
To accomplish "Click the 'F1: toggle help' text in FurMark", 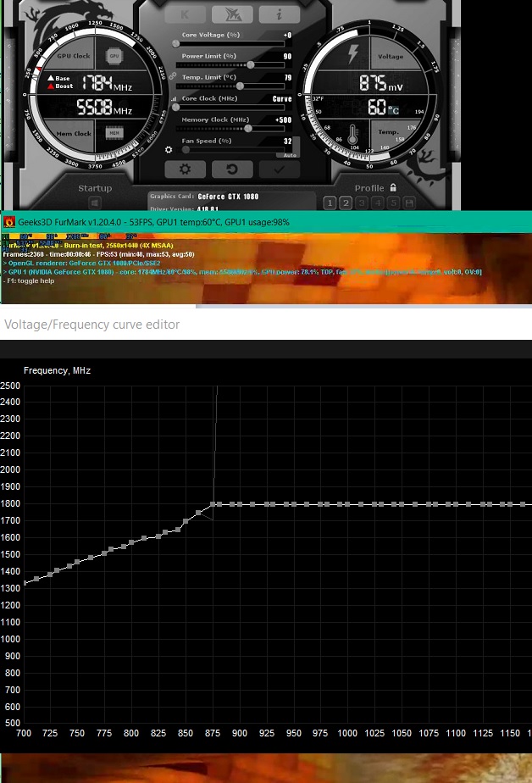I will (29, 280).
